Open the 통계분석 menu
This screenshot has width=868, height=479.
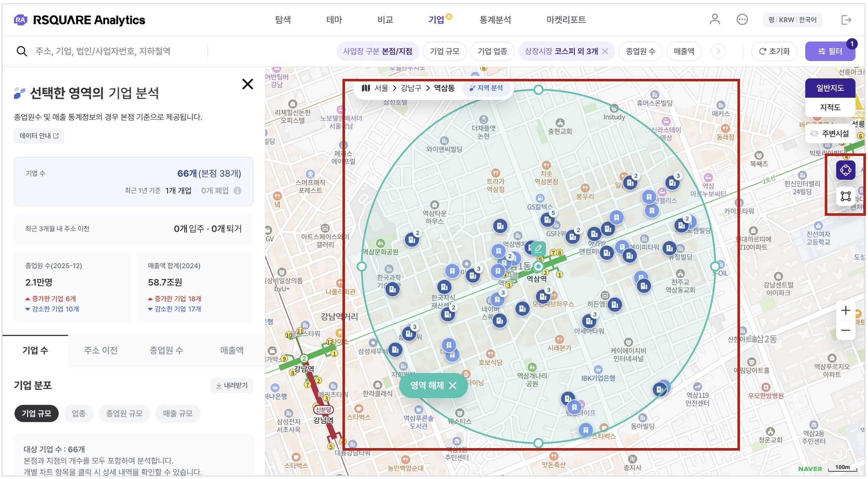pyautogui.click(x=495, y=20)
